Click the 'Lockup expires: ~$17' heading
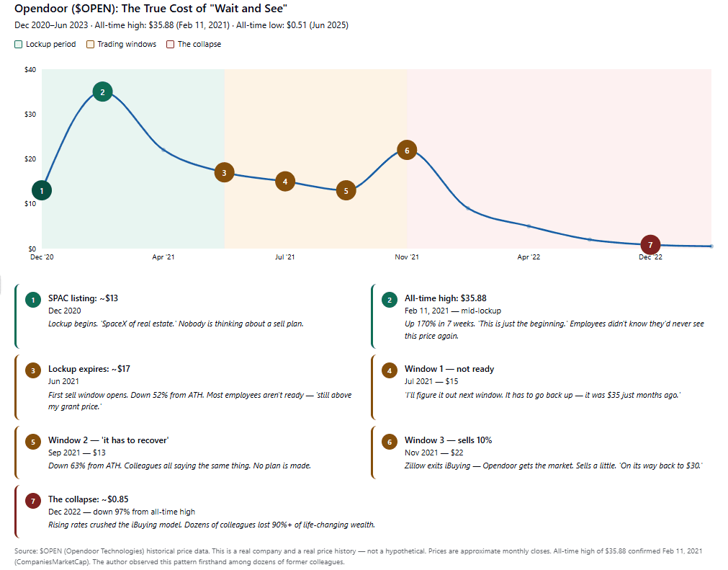The height and width of the screenshot is (570, 728). click(x=89, y=369)
